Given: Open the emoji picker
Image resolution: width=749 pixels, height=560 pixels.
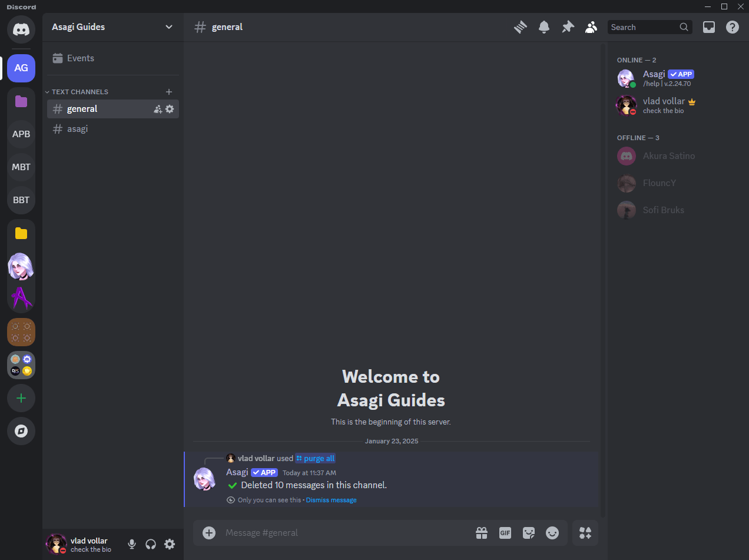Looking at the screenshot, I should [x=552, y=533].
